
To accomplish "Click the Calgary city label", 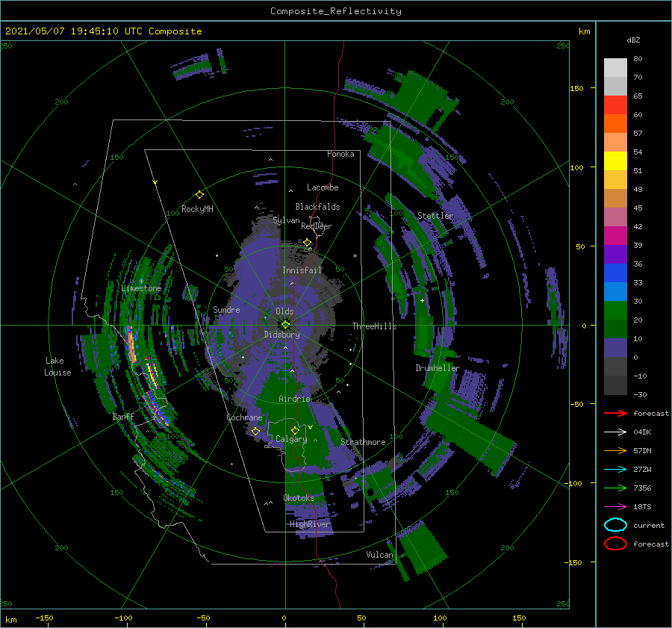I will (291, 439).
